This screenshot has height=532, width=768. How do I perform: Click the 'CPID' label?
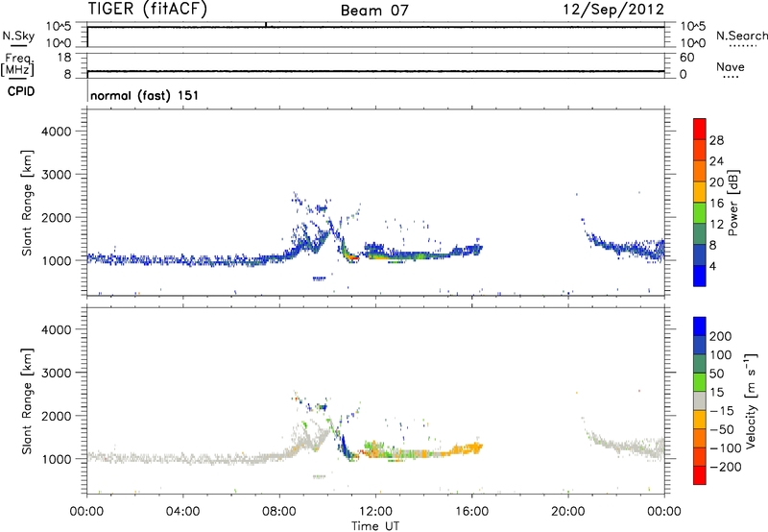[21, 91]
